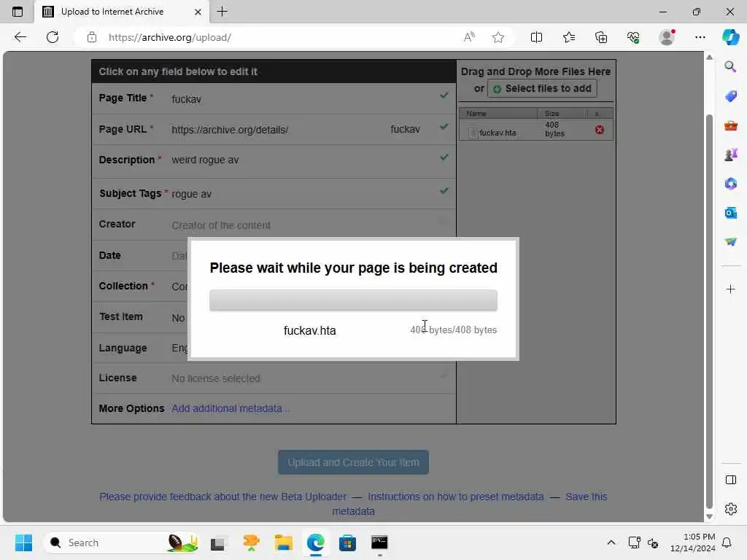Select the Upload to Internet Archive tab
This screenshot has height=560, width=747.
pos(122,12)
